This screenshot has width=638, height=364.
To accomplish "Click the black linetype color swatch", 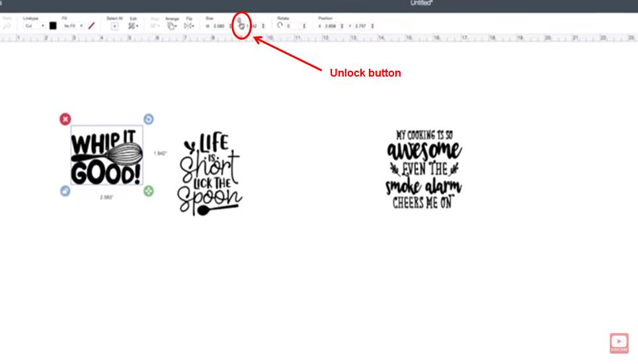I will pos(53,26).
